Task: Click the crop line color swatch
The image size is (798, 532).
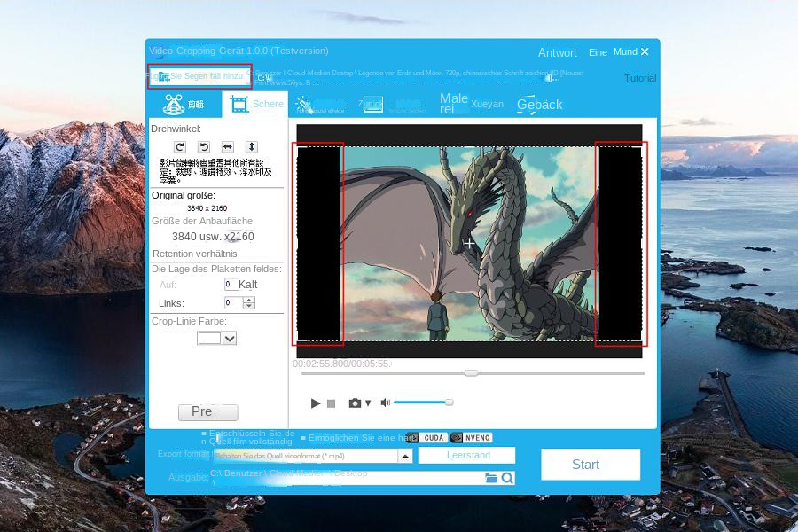Action: pos(209,339)
